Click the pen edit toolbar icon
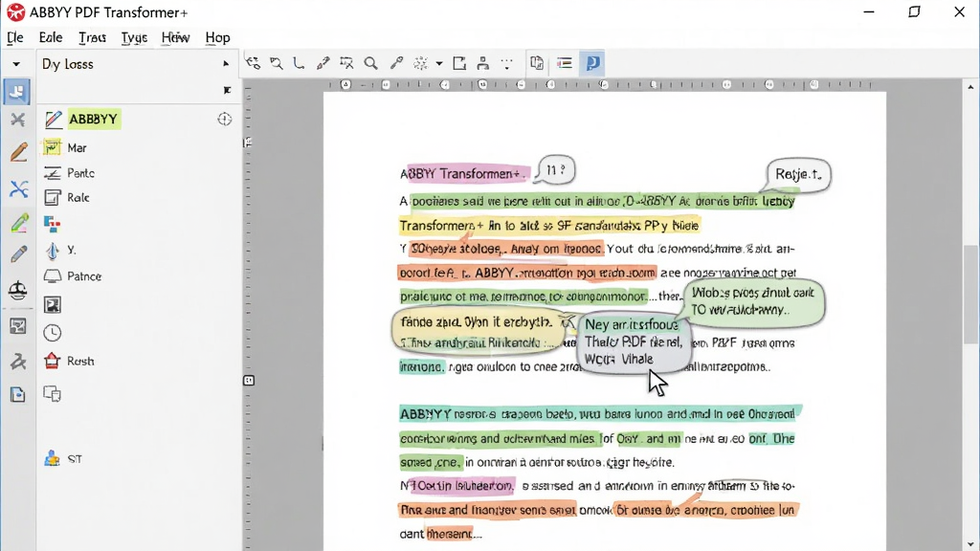This screenshot has height=551, width=980. (323, 63)
